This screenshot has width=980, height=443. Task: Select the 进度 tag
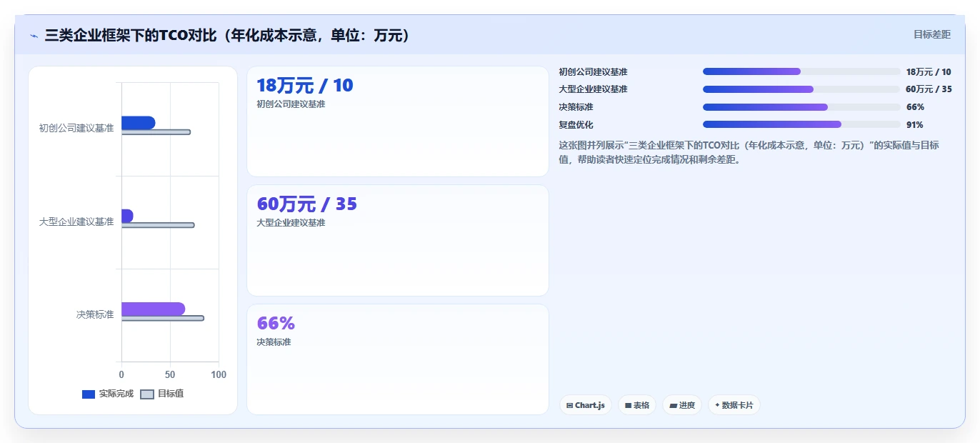(682, 405)
